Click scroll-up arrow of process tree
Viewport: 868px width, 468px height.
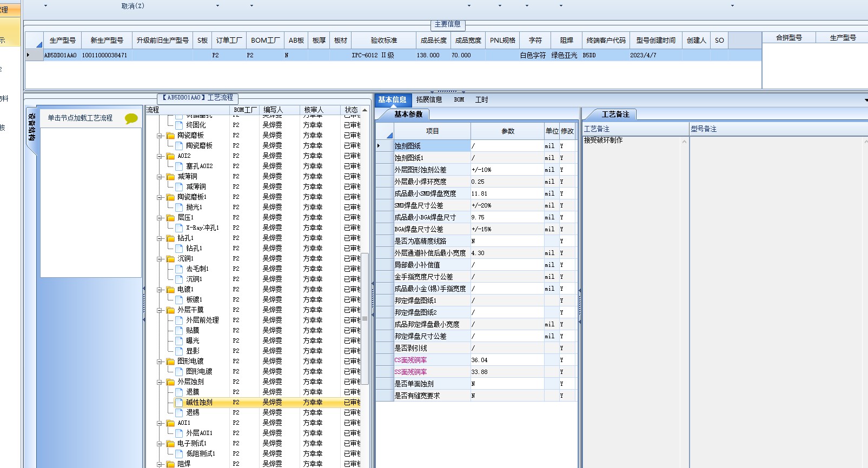click(x=365, y=110)
